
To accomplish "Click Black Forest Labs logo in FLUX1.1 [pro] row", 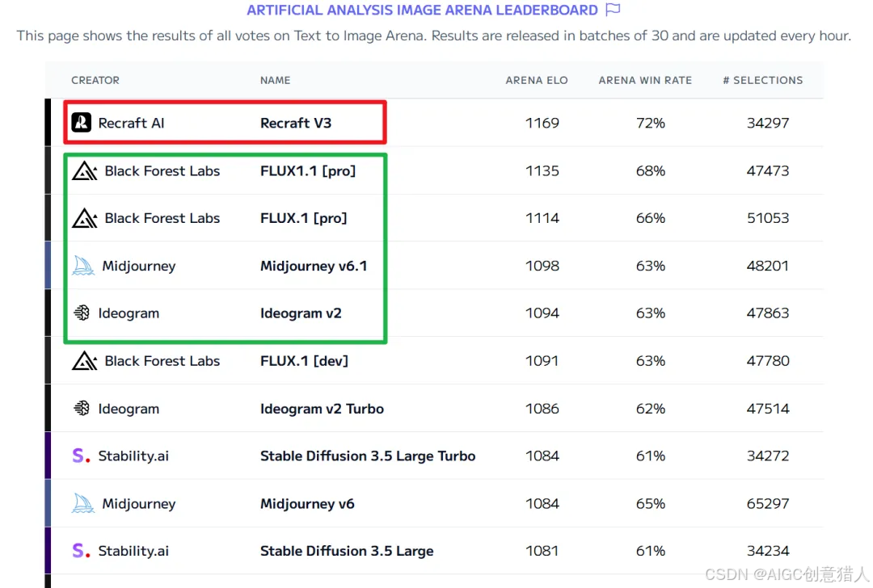I will pos(85,170).
